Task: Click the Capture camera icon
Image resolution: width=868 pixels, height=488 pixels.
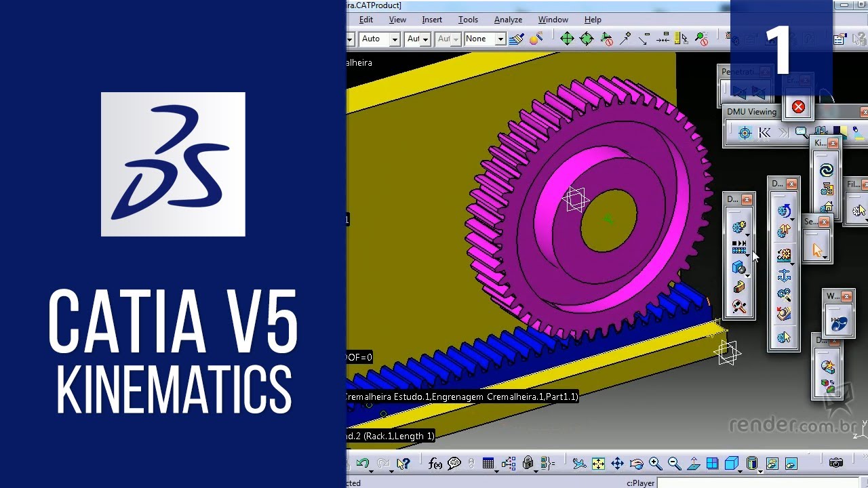Action: tap(835, 464)
